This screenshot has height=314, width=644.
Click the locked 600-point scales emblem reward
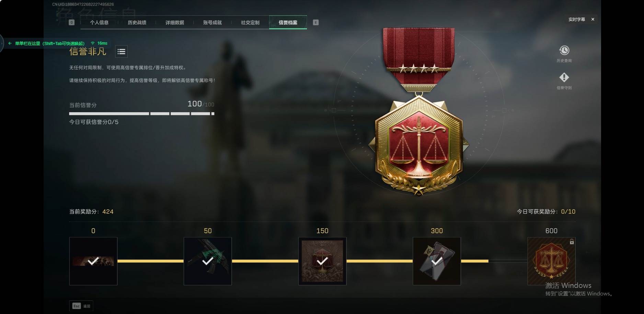[x=551, y=261]
